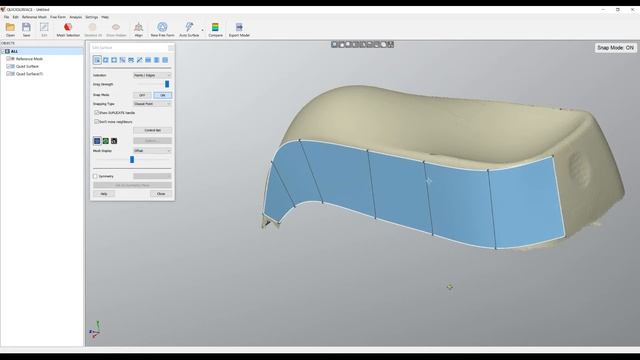
Task: Select last tool icon in Edit Surface panel
Action: [165, 60]
